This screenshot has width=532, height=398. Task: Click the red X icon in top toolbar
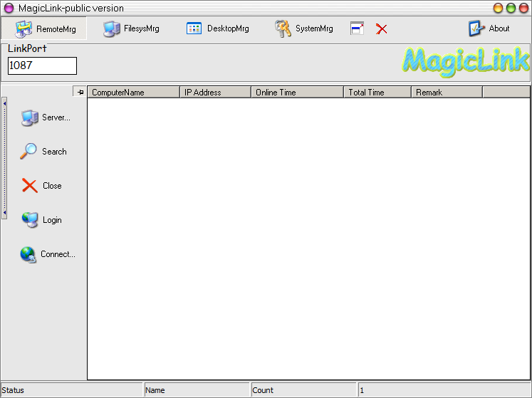pyautogui.click(x=382, y=28)
